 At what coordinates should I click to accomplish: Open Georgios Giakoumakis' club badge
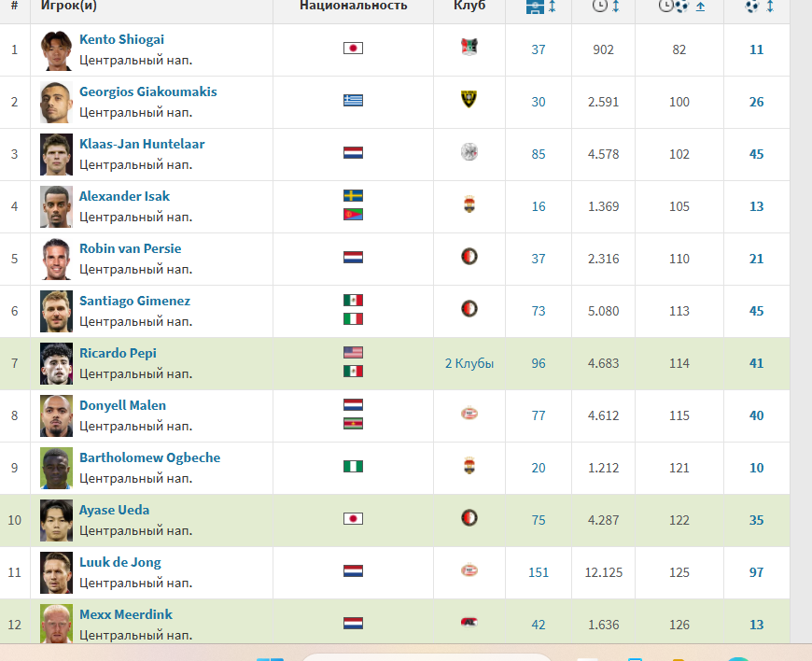(469, 100)
